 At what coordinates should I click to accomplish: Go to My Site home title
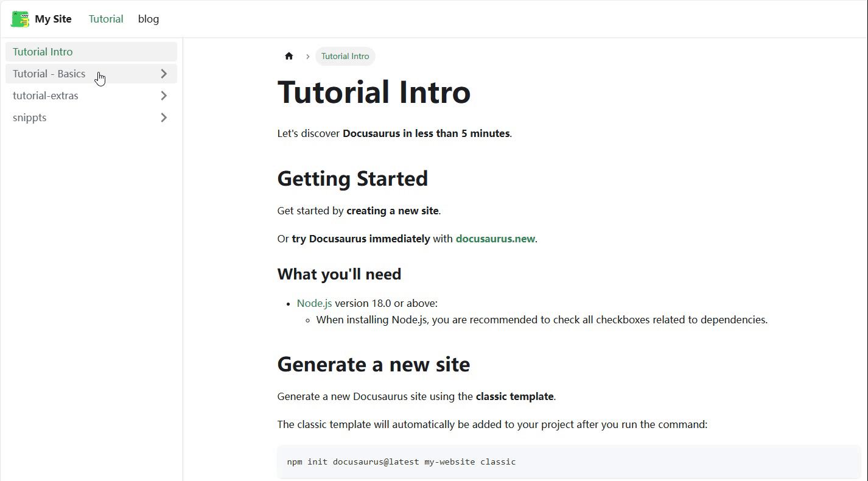click(x=53, y=19)
